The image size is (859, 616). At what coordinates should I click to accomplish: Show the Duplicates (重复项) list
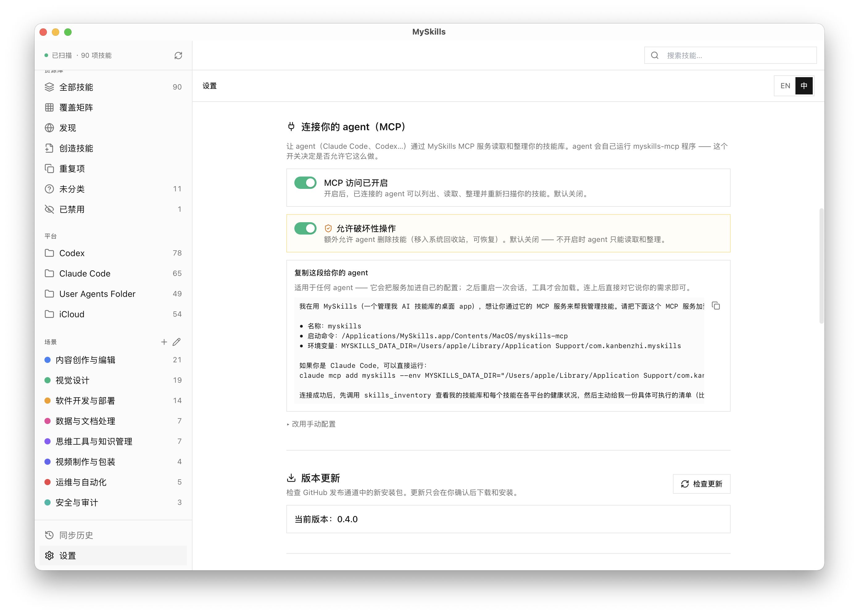click(113, 169)
